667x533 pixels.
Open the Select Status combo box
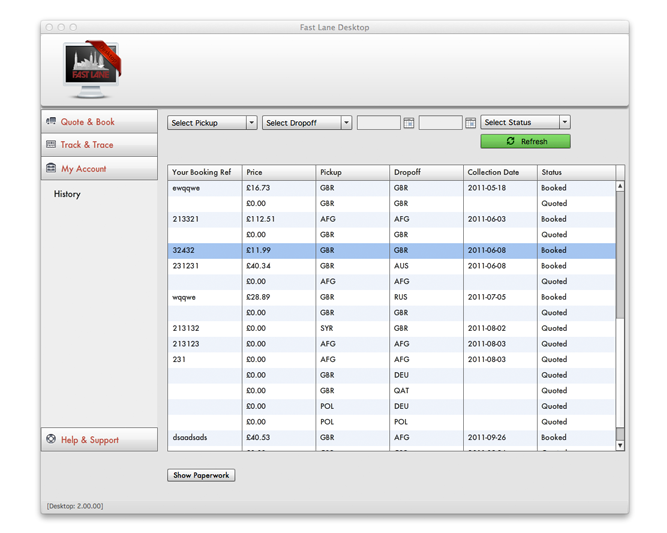coord(525,123)
